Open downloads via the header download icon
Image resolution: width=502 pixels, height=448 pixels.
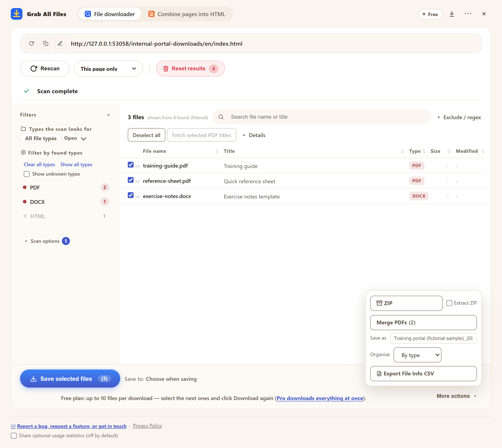452,14
